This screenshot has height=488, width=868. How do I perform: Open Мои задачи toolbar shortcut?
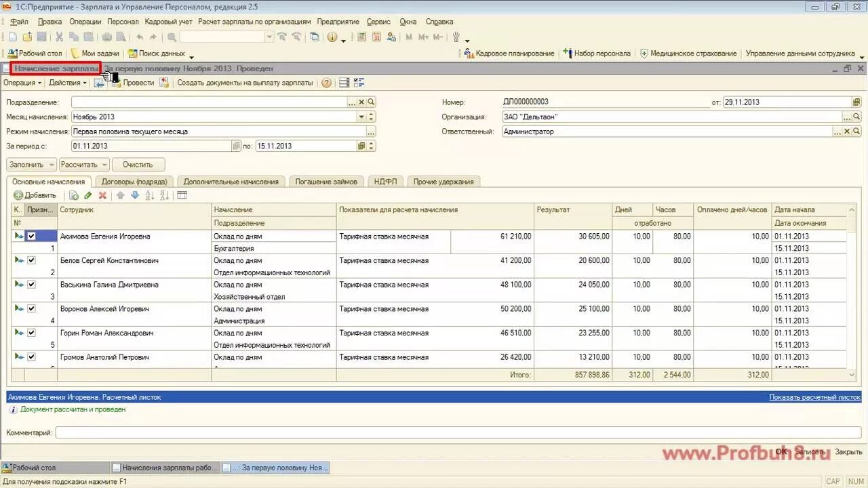coord(95,54)
